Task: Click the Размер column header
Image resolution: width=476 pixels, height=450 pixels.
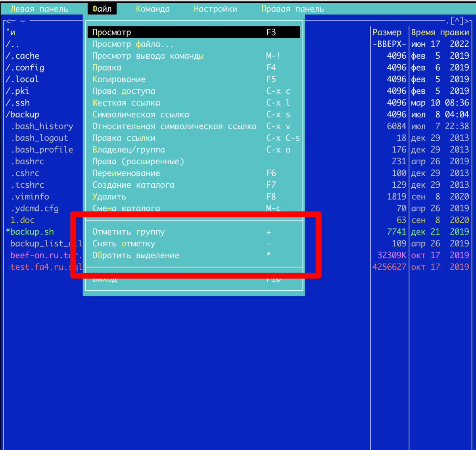Action: pyautogui.click(x=387, y=32)
